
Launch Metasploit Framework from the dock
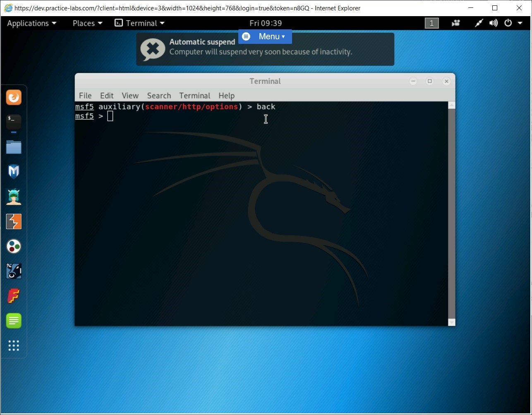[x=14, y=172]
